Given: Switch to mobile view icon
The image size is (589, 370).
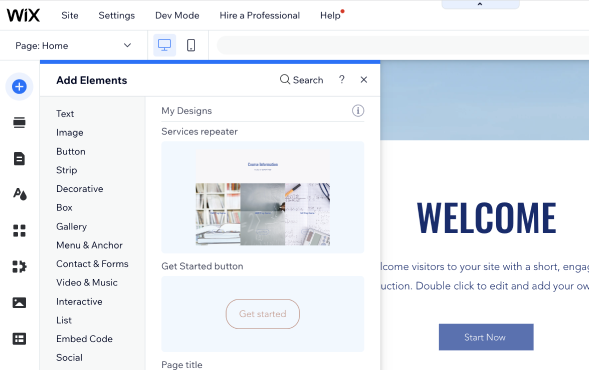Looking at the screenshot, I should click(x=191, y=45).
